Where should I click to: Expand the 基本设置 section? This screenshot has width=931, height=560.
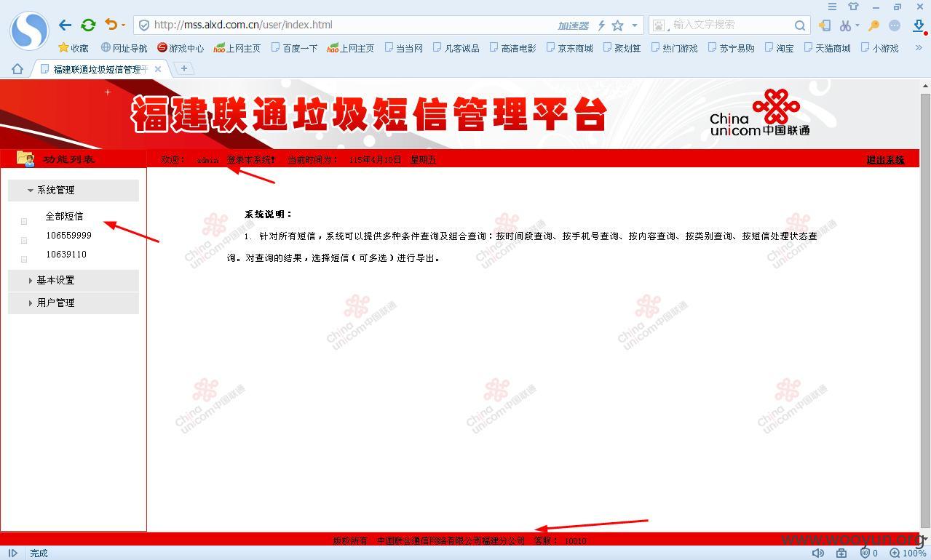pos(73,280)
